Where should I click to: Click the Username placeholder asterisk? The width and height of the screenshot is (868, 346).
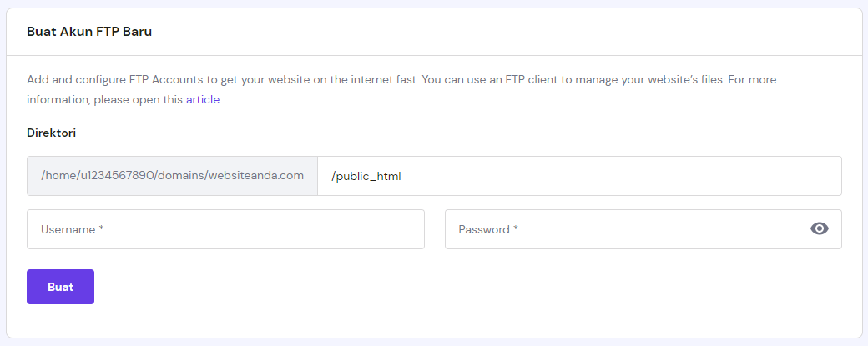tap(101, 229)
